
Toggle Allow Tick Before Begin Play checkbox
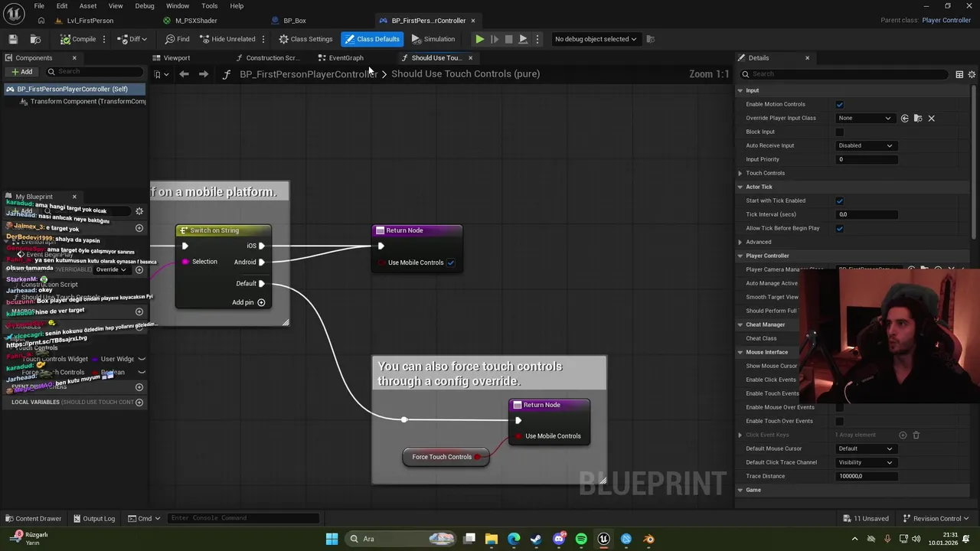840,228
